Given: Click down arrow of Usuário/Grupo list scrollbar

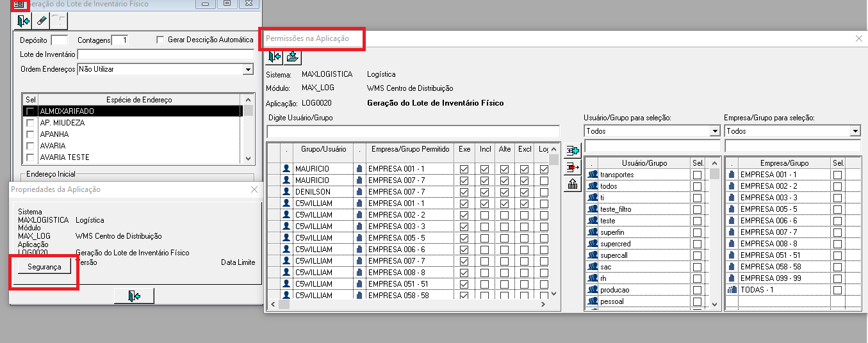Looking at the screenshot, I should (715, 306).
